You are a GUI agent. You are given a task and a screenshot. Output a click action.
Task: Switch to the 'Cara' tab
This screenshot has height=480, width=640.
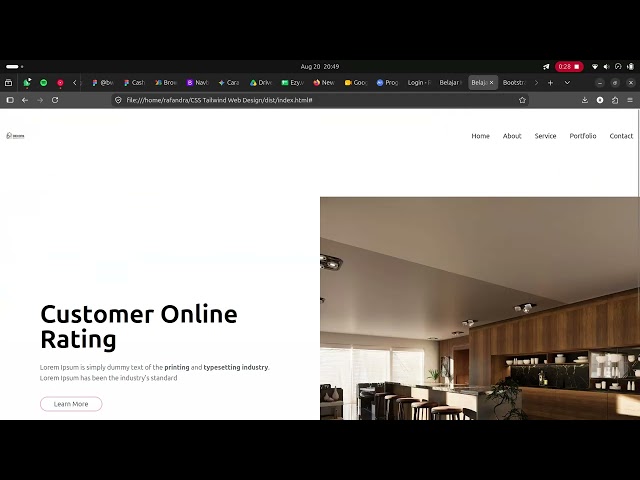229,83
